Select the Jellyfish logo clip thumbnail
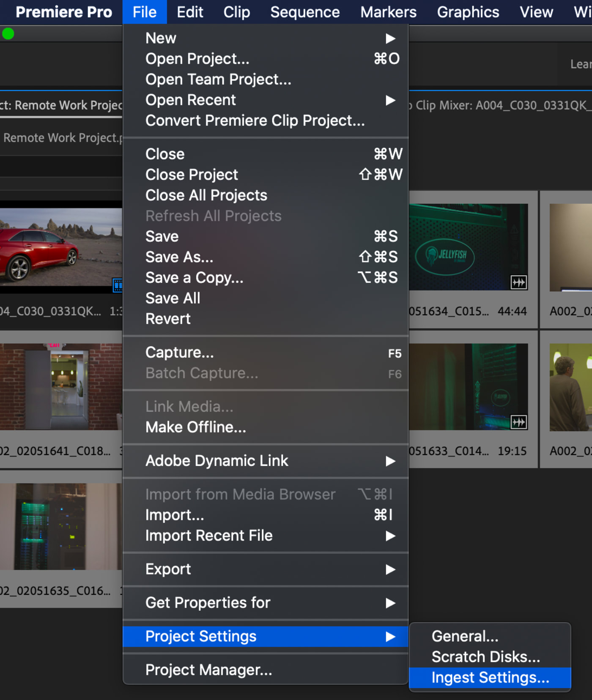592x700 pixels. (x=469, y=247)
